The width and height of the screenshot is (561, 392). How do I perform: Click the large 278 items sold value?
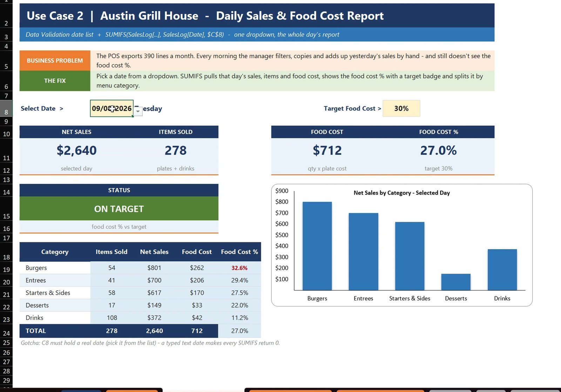(176, 151)
